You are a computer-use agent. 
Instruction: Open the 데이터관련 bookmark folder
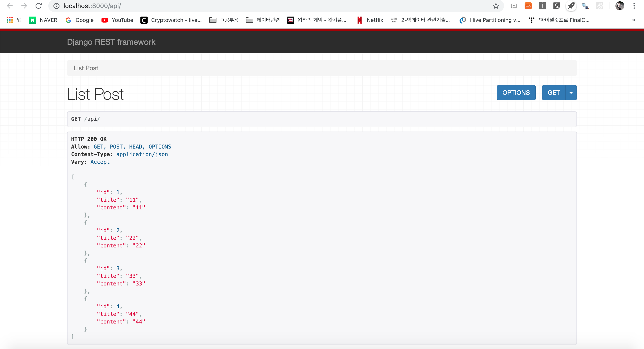pos(263,20)
